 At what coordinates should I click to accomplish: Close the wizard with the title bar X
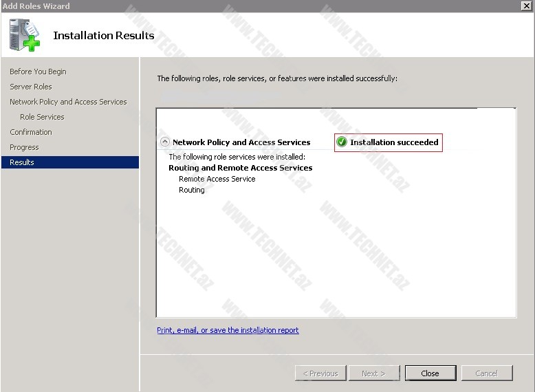[x=527, y=6]
